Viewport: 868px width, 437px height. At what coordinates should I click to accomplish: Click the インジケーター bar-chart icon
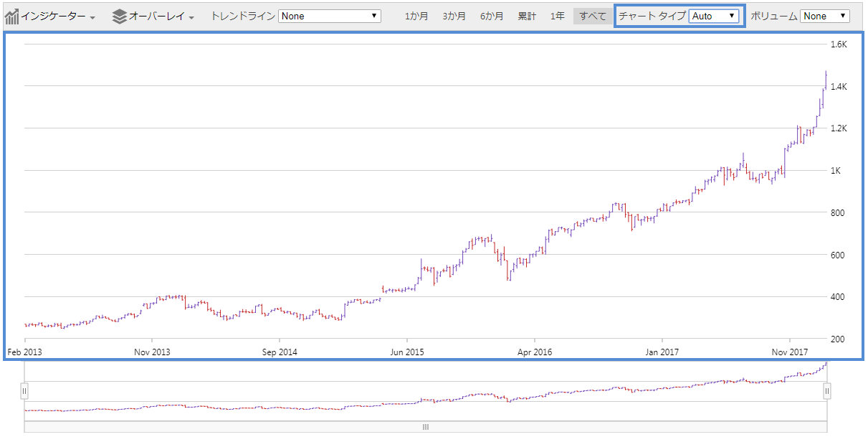[11, 14]
